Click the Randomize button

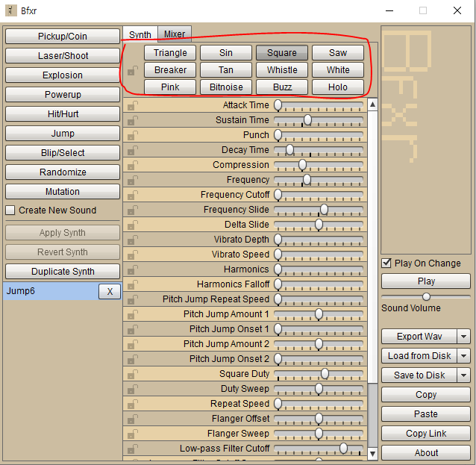coord(63,172)
